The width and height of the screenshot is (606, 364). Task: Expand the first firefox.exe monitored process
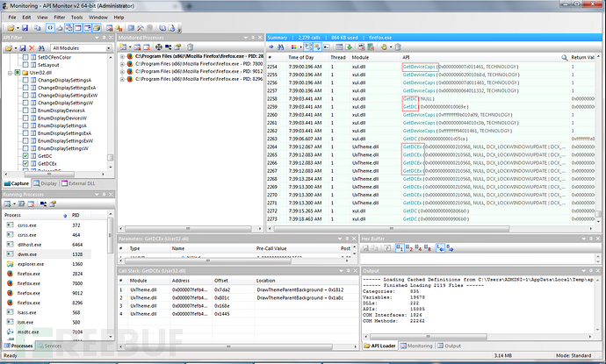122,56
